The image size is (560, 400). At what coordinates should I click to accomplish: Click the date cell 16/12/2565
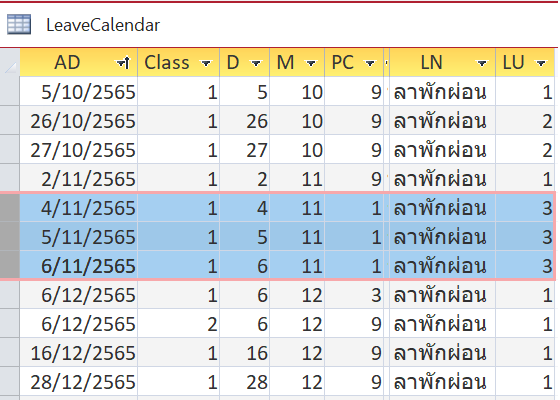79,352
